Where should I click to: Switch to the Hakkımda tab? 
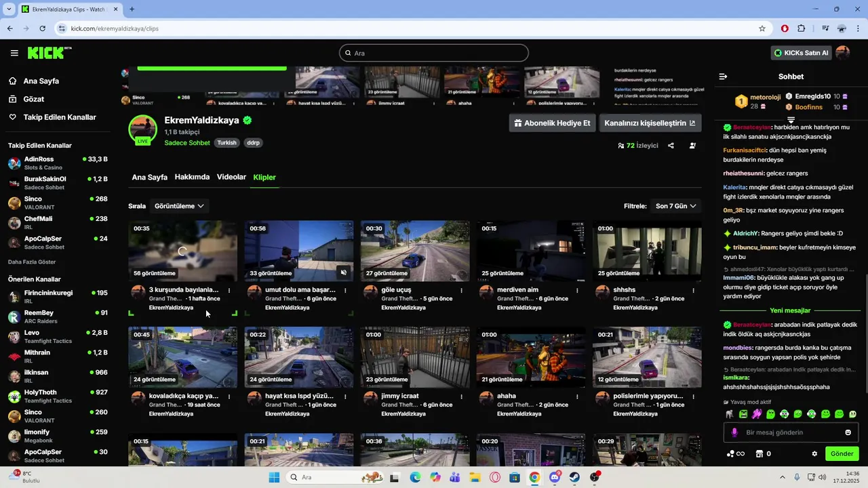[x=192, y=177]
